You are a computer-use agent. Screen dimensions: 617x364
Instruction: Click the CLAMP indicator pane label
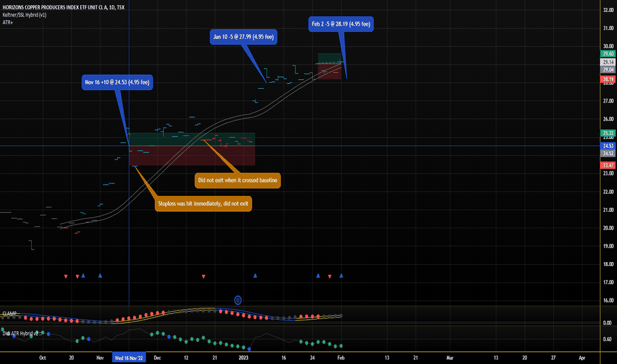point(9,314)
